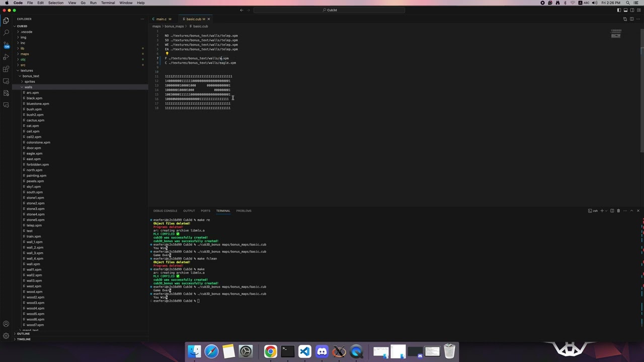Open Accounts icon in activity bar
Image resolution: width=644 pixels, height=362 pixels.
6,324
